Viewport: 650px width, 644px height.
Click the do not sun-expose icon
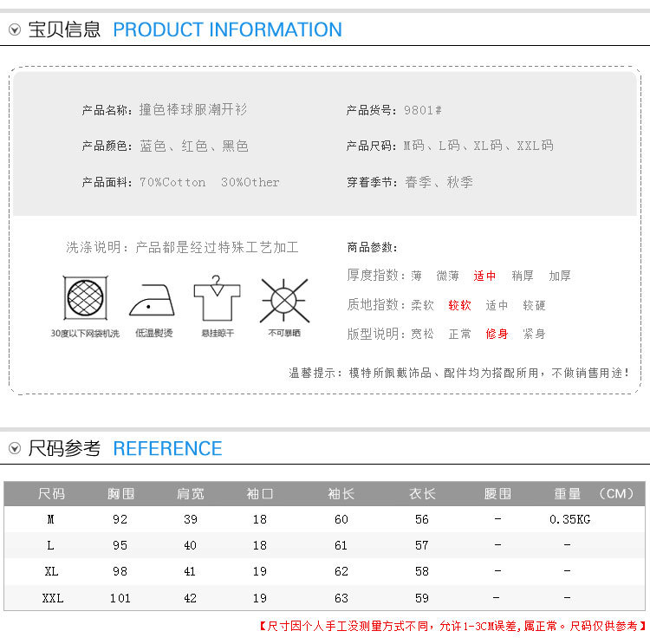pyautogui.click(x=283, y=300)
